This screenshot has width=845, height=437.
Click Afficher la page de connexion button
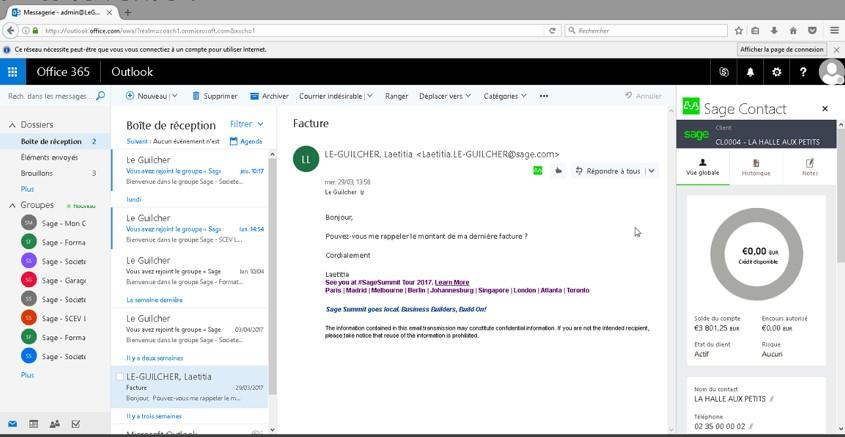click(782, 50)
